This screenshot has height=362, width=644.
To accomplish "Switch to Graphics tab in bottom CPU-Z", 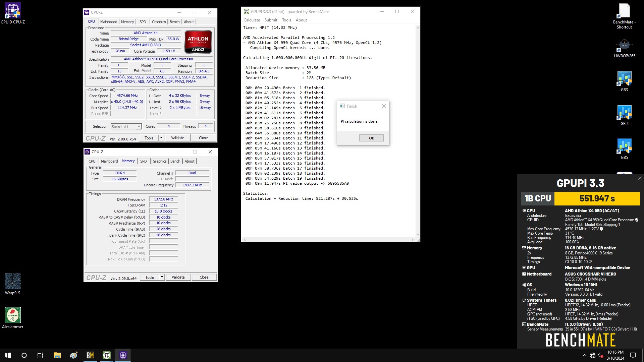I will pyautogui.click(x=159, y=161).
